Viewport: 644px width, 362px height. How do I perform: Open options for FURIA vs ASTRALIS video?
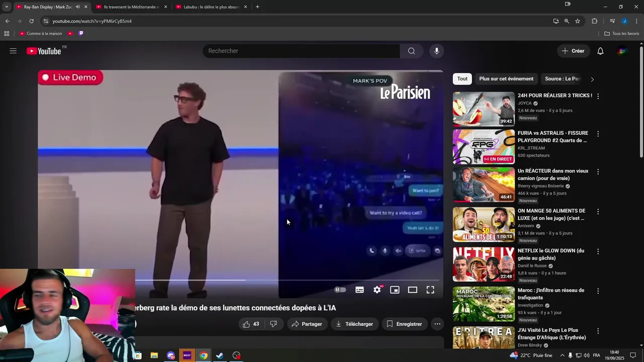pyautogui.click(x=598, y=134)
